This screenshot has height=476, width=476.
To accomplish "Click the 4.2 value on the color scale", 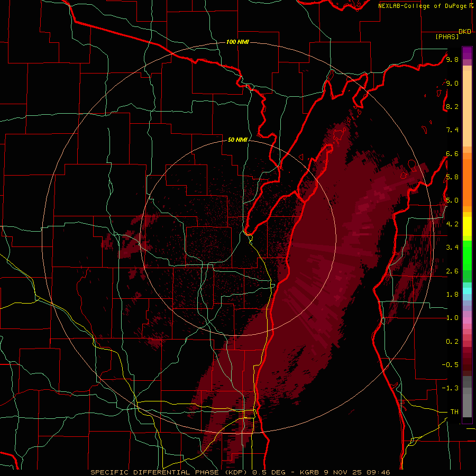I will (x=452, y=224).
